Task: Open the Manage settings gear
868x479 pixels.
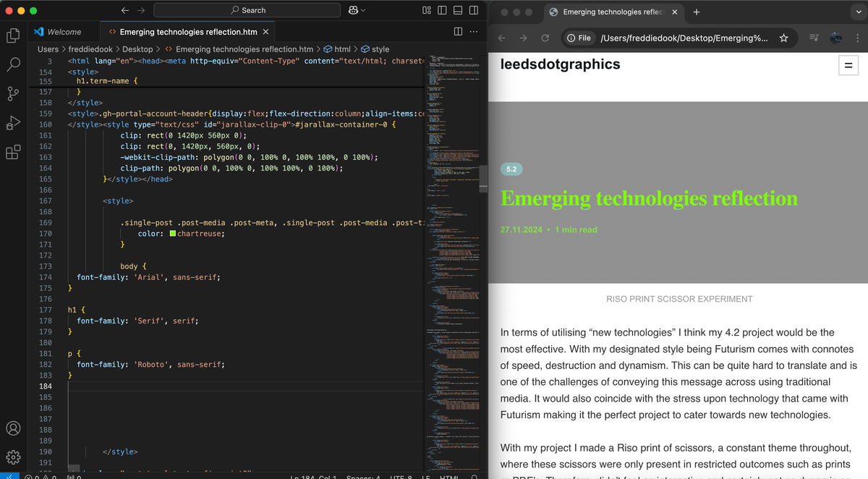Action: click(13, 456)
